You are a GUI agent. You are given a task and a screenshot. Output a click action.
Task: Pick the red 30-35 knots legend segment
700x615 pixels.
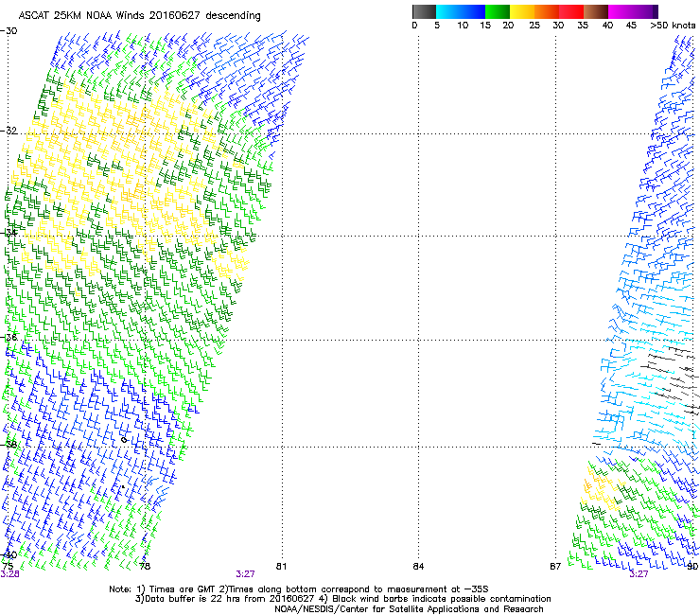(x=571, y=11)
